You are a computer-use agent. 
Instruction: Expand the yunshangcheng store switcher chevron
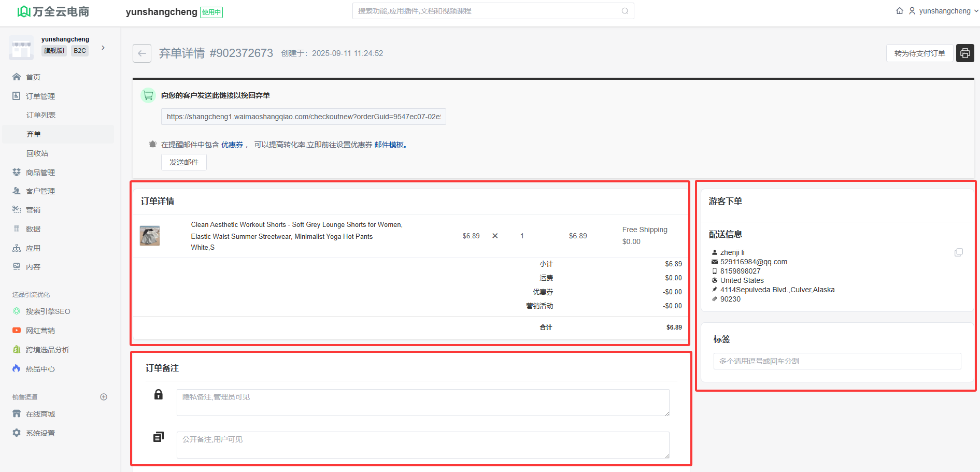(x=103, y=48)
